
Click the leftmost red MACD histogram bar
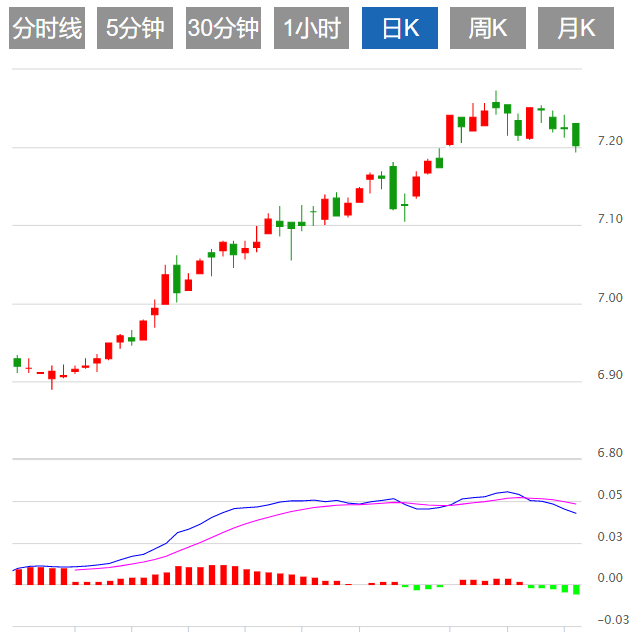click(x=18, y=576)
